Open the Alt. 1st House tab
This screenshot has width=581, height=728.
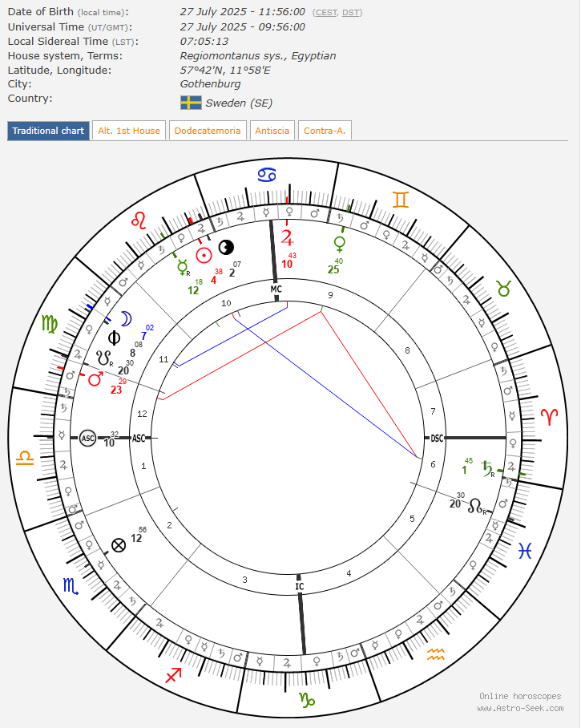pyautogui.click(x=129, y=131)
